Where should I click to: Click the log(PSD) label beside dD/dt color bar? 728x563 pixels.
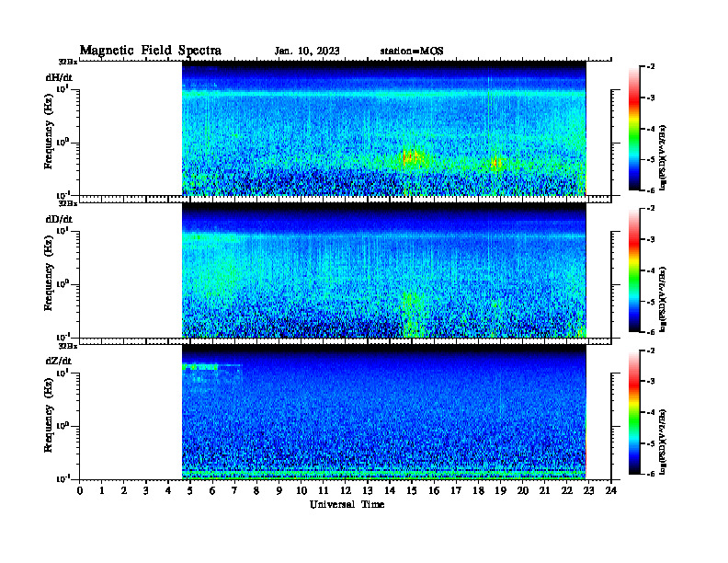(663, 299)
